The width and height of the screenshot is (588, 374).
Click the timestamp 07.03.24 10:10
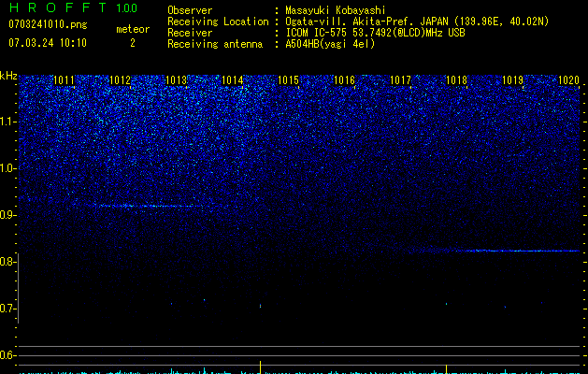pyautogui.click(x=48, y=43)
